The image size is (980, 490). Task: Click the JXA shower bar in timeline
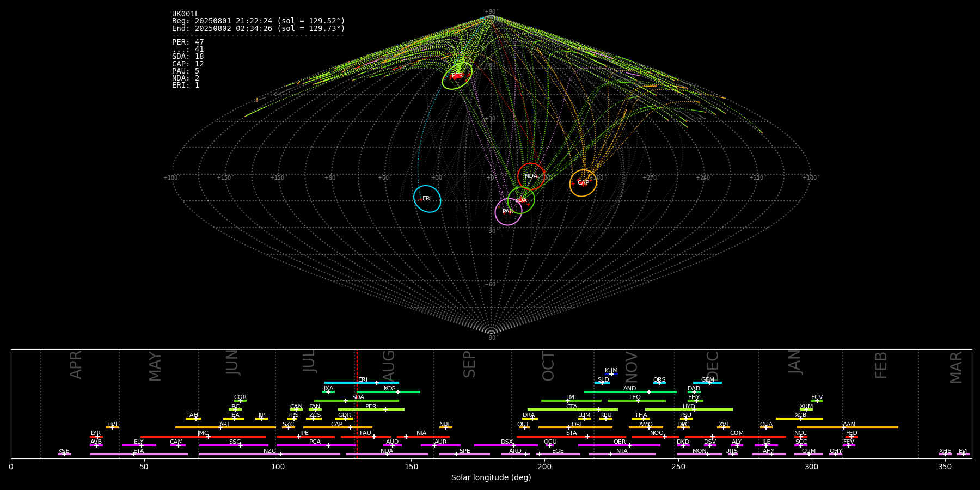click(x=328, y=392)
